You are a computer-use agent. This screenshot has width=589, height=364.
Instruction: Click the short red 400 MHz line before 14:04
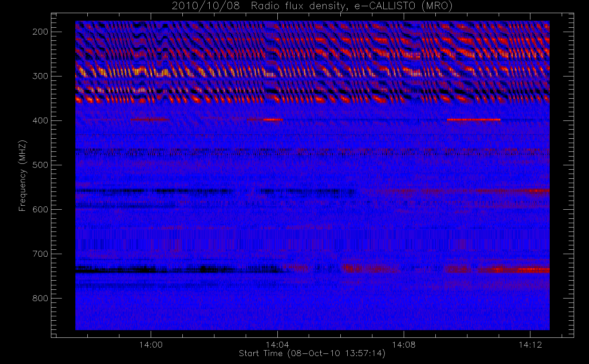point(273,119)
